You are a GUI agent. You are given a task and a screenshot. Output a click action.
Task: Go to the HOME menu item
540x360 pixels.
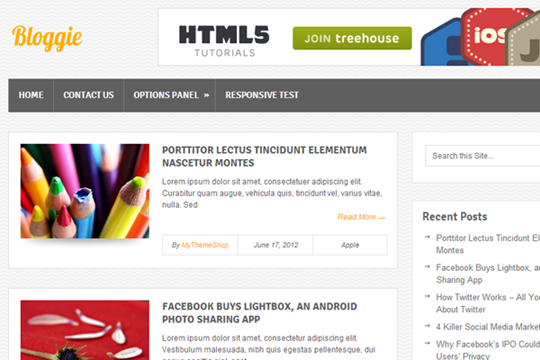point(31,95)
